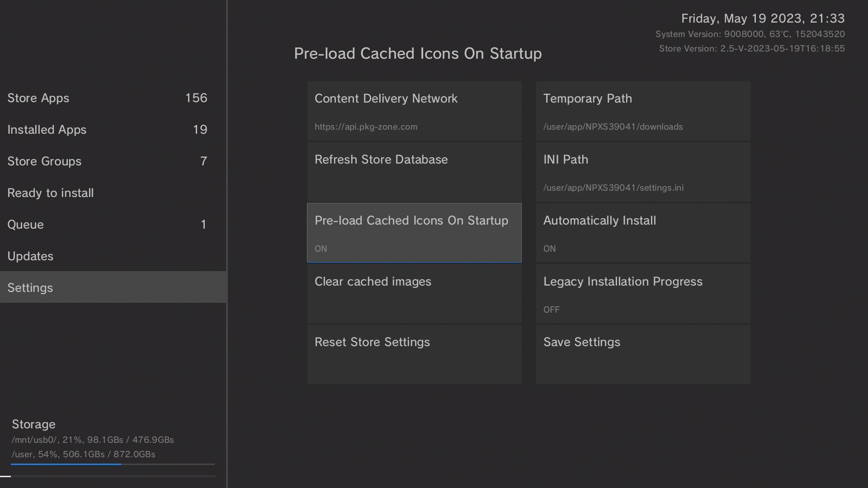Open Store Groups list
The width and height of the screenshot is (868, 488).
pyautogui.click(x=113, y=161)
